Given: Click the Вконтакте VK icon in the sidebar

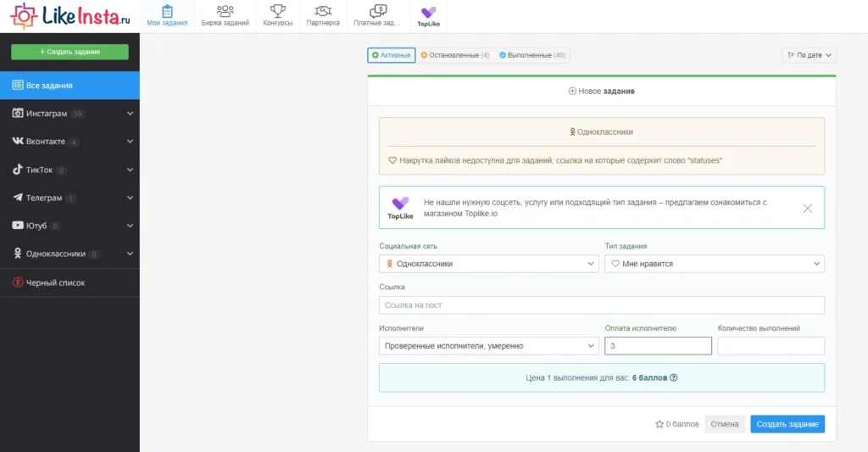Looking at the screenshot, I should [x=18, y=142].
